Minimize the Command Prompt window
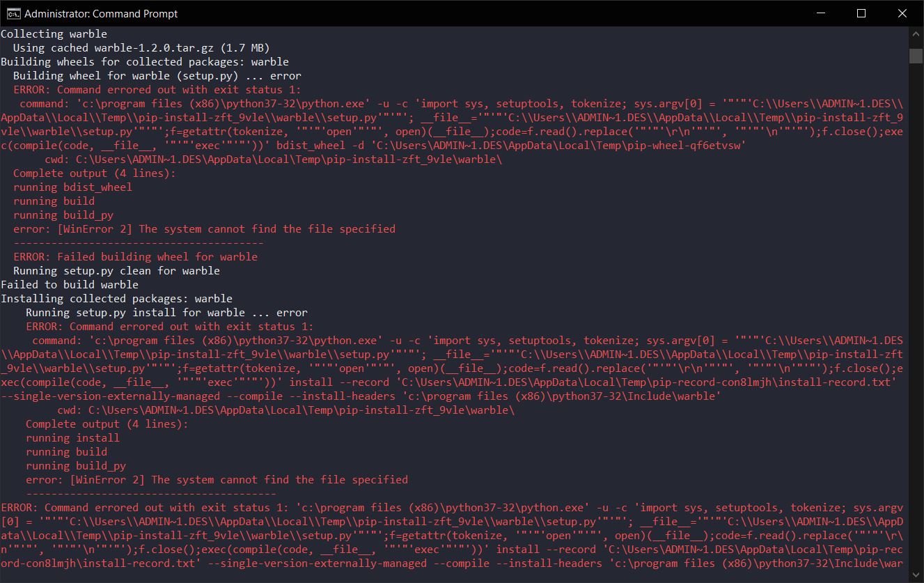924x583 pixels. (824, 13)
